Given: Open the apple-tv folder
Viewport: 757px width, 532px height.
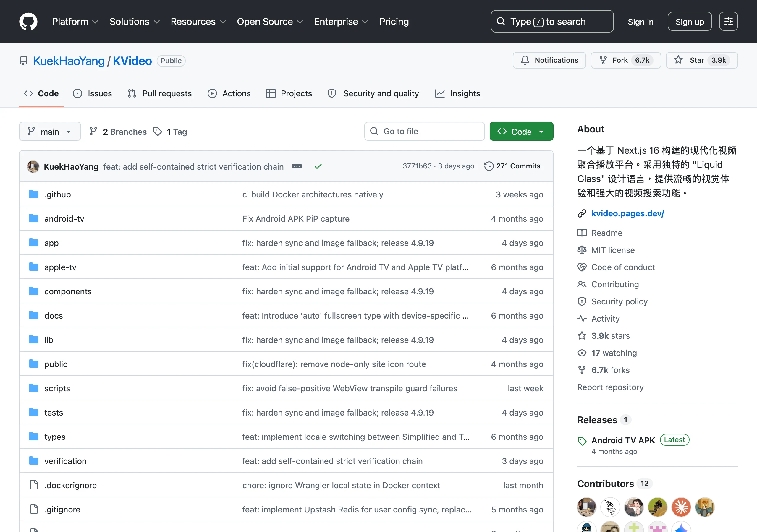Looking at the screenshot, I should coord(60,267).
